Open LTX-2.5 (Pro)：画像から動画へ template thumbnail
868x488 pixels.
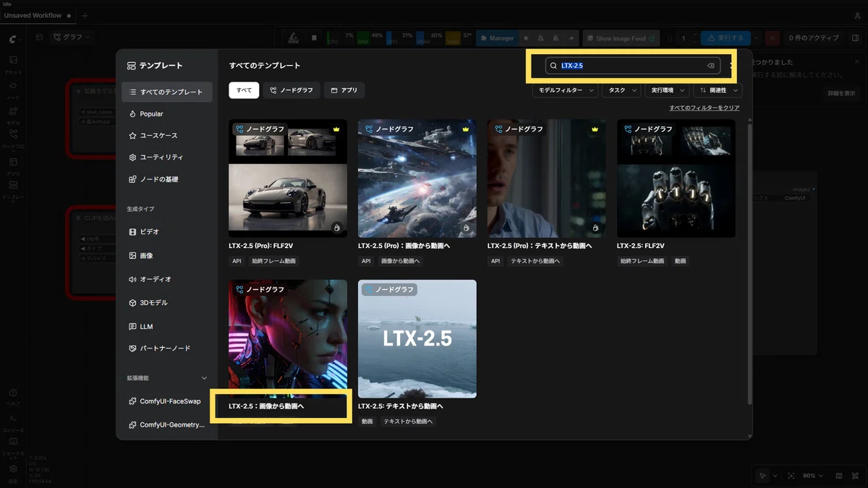click(417, 179)
